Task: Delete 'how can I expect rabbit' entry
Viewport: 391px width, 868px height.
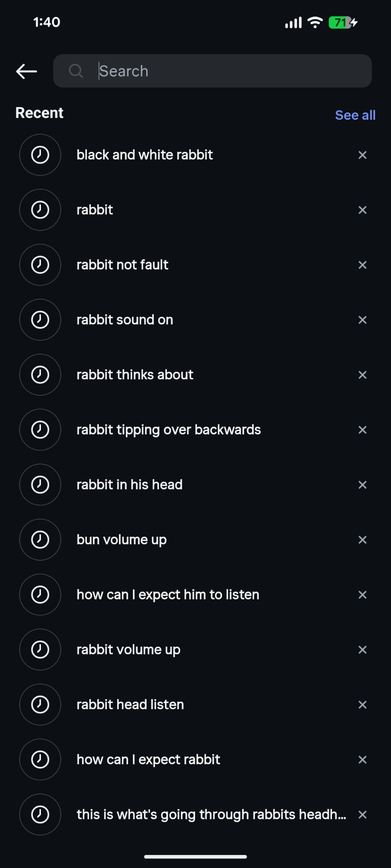Action: (x=362, y=759)
